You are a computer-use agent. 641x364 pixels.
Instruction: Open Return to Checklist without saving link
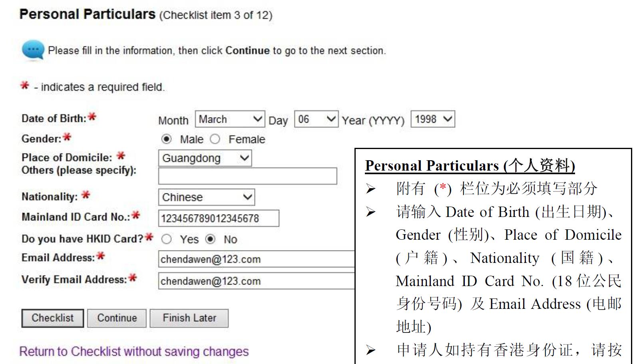pyautogui.click(x=134, y=352)
